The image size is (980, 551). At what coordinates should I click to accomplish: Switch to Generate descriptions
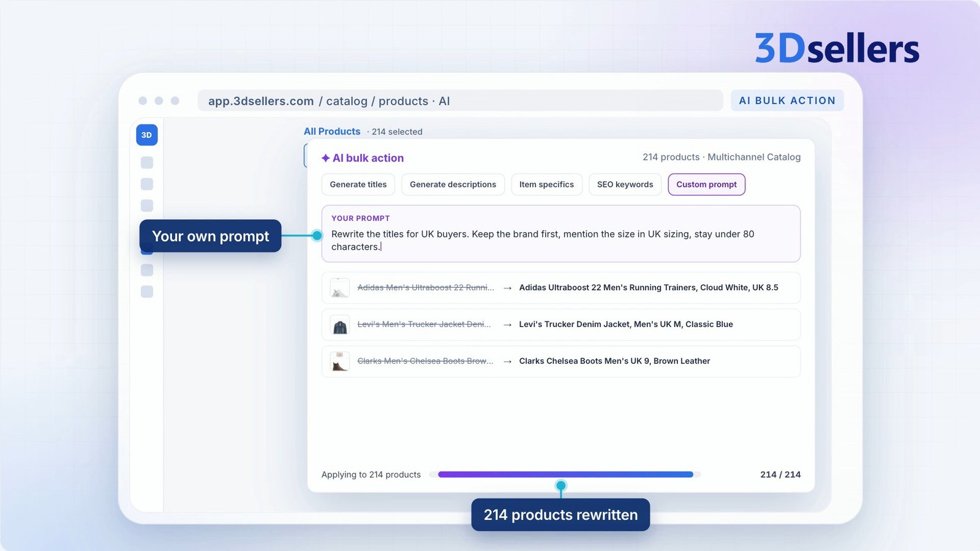(453, 184)
